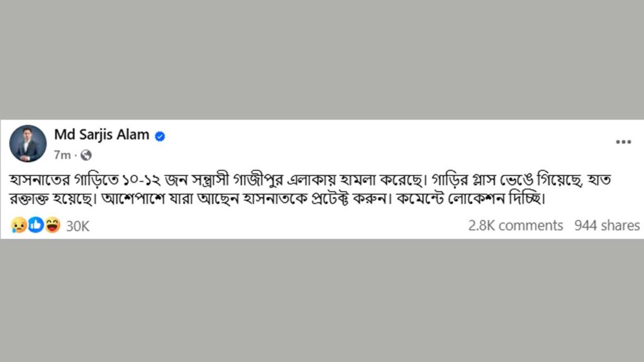View the 30K reactions list
This screenshot has width=644, height=362.
(77, 226)
